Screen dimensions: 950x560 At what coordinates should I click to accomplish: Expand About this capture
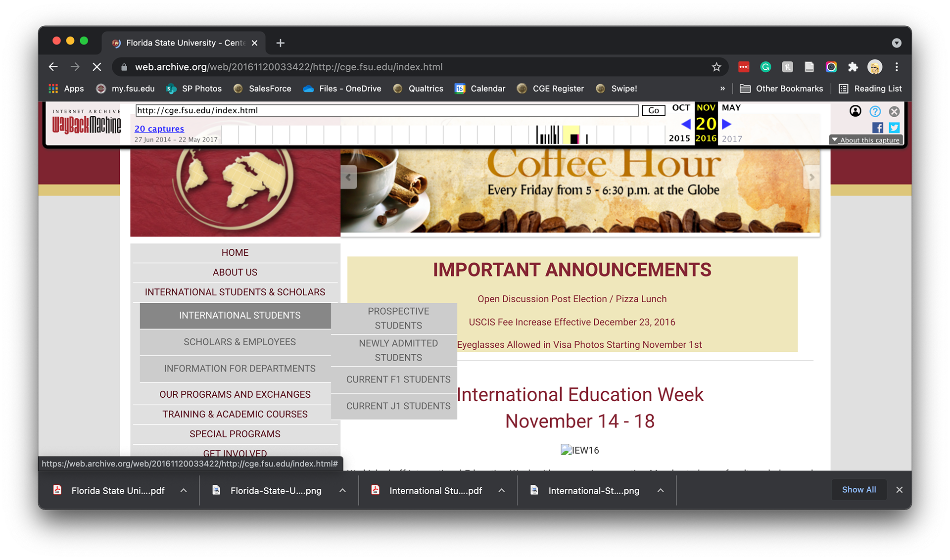click(x=866, y=140)
